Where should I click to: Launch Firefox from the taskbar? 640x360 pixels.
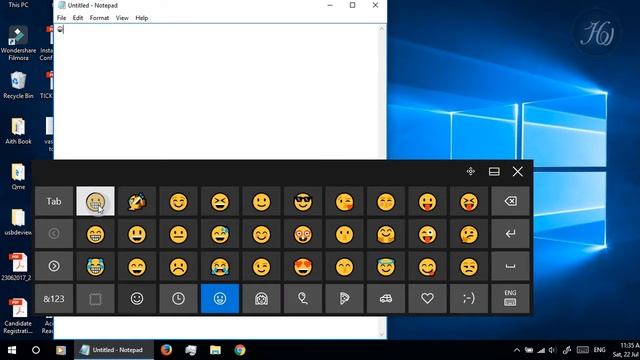(166, 350)
